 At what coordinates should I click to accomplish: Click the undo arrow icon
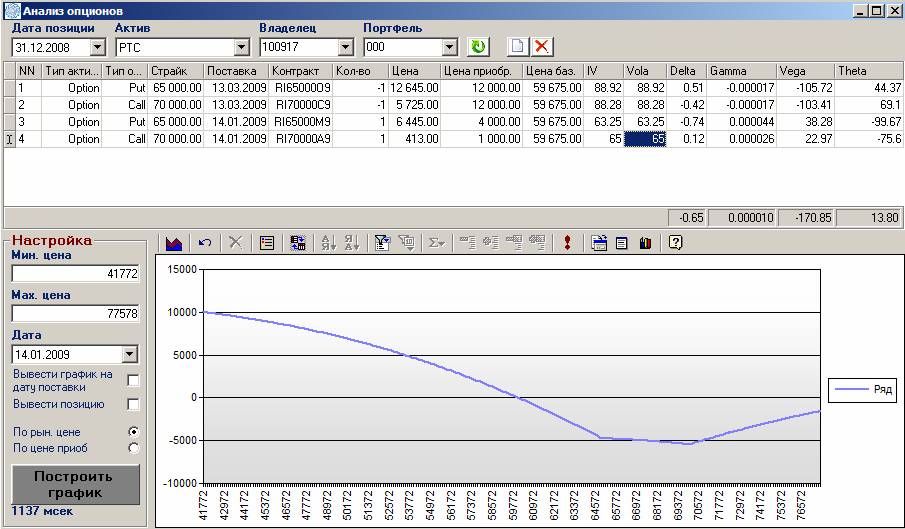point(204,243)
